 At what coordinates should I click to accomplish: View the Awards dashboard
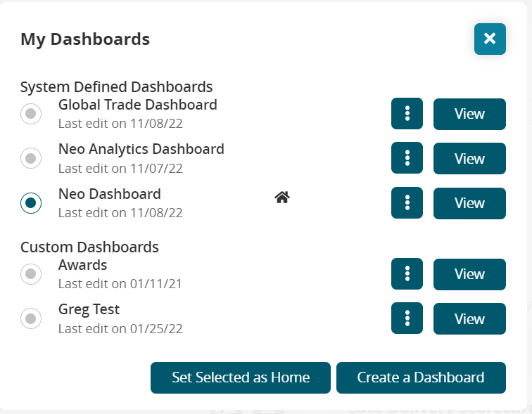tap(469, 274)
